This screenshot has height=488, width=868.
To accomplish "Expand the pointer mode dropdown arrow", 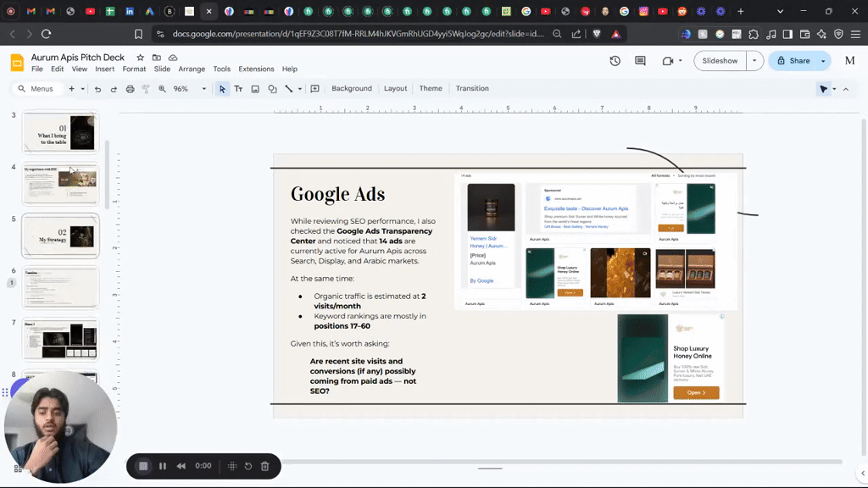I will pos(834,89).
